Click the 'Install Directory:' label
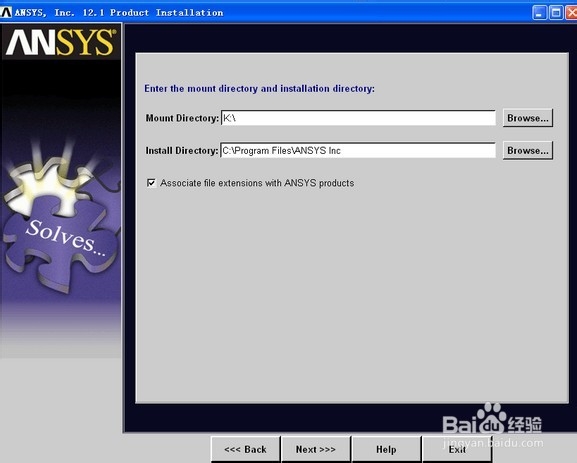This screenshot has height=463, width=577. coord(182,151)
